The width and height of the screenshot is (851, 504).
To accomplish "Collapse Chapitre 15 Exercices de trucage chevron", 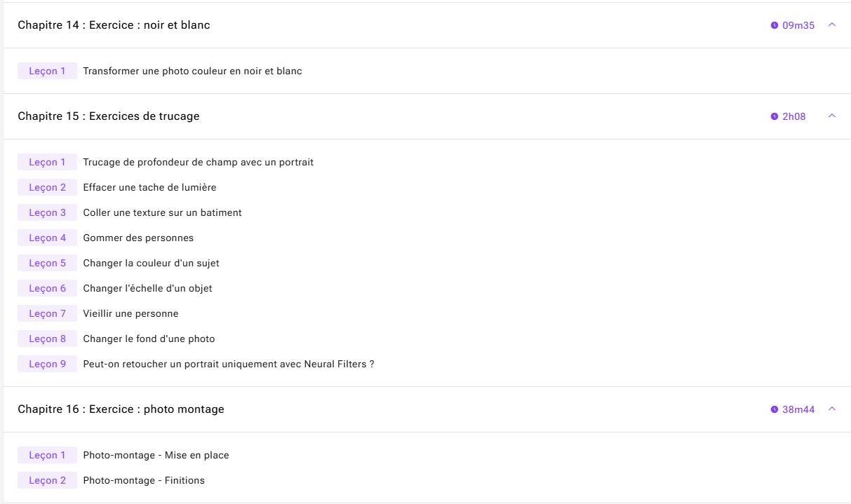I will 832,116.
